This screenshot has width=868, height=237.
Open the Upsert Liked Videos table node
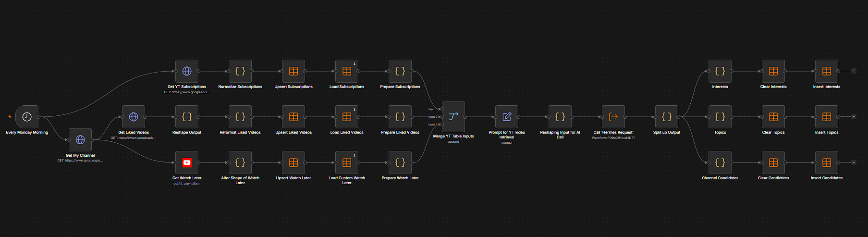coord(293,117)
